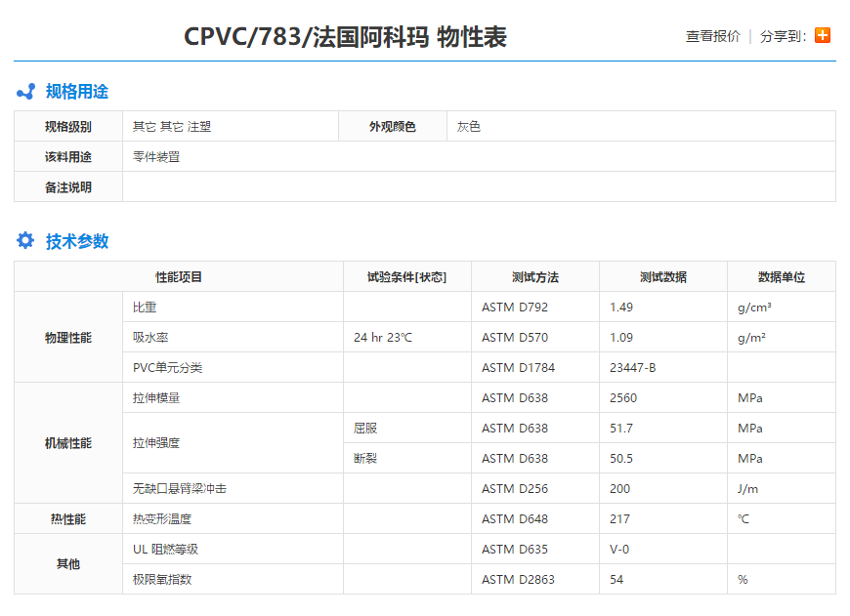Select the 物理性能 row group label
Image resolution: width=850 pixels, height=616 pixels.
click(67, 336)
